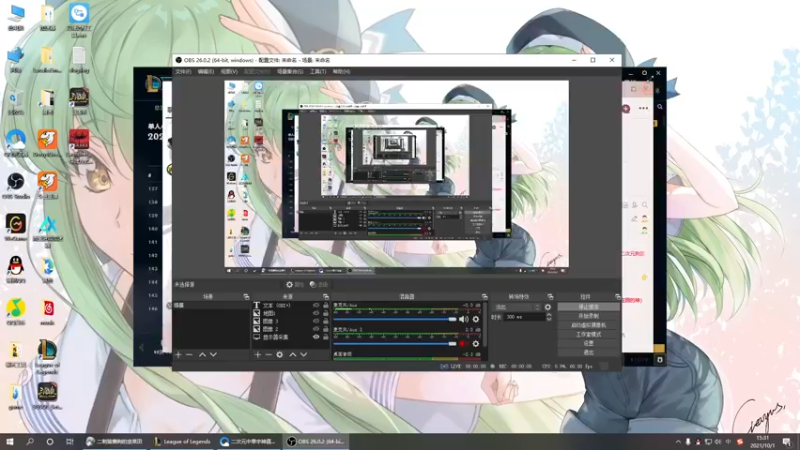Screen dimensions: 800x450
Task: Select the OBS 26.0.2 taskbar button
Action: click(x=317, y=441)
